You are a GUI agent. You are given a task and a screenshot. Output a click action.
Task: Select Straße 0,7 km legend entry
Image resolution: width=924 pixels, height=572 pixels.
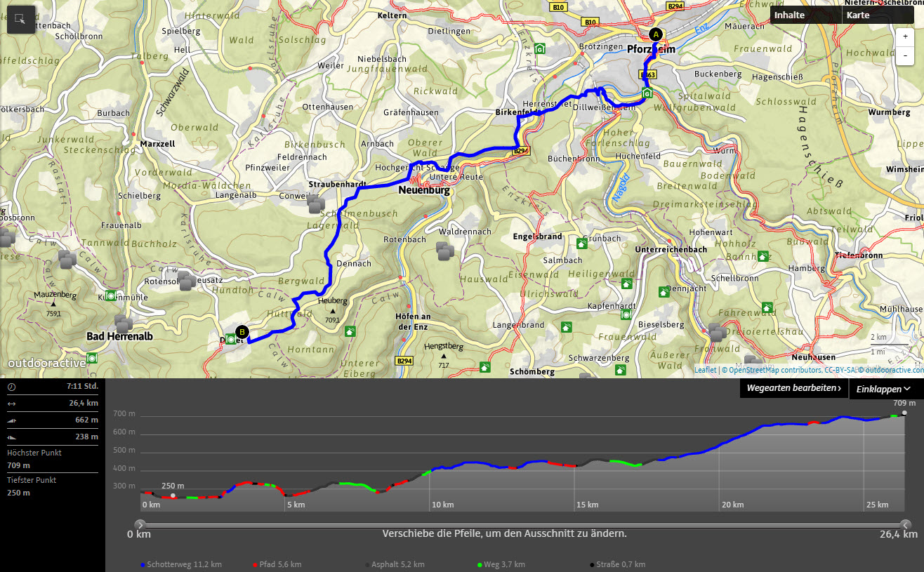tap(617, 564)
